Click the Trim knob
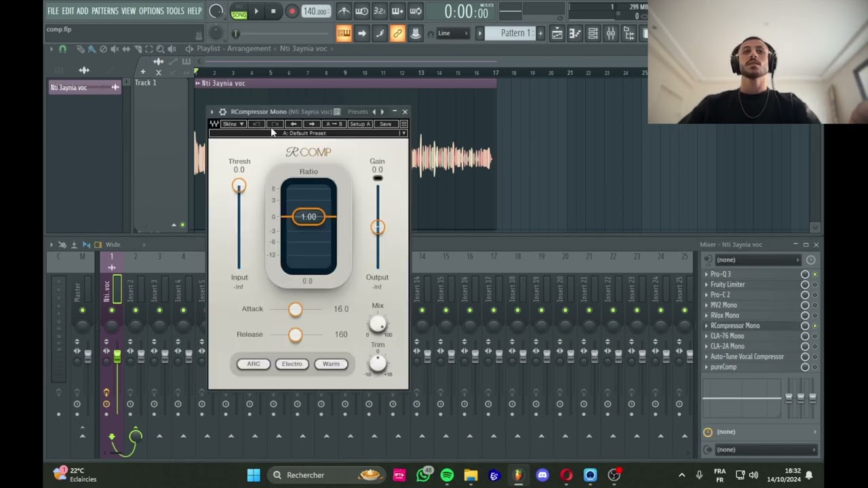Screen dimensions: 868x488 pyautogui.click(x=378, y=363)
